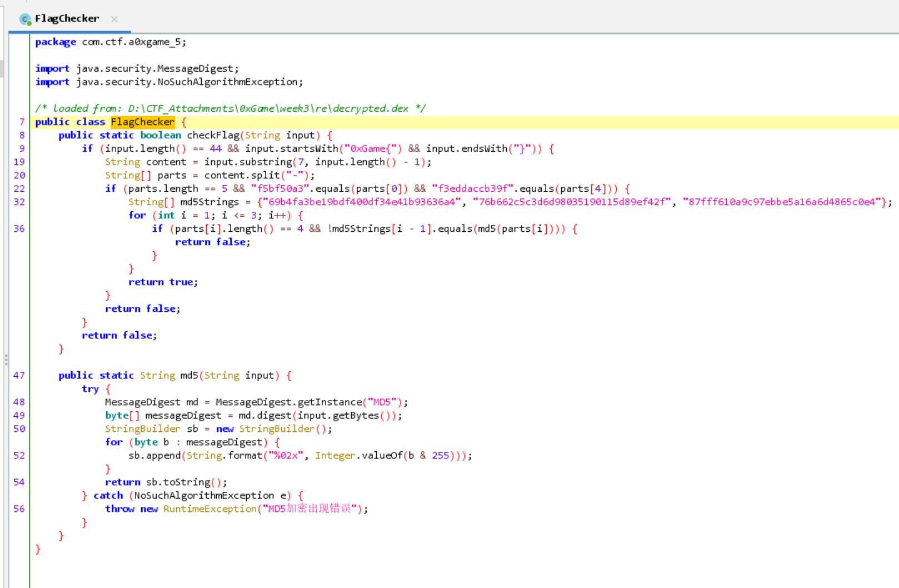The height and width of the screenshot is (588, 899).
Task: Click the "loaded from" decrypted.dex comment
Action: tap(230, 109)
